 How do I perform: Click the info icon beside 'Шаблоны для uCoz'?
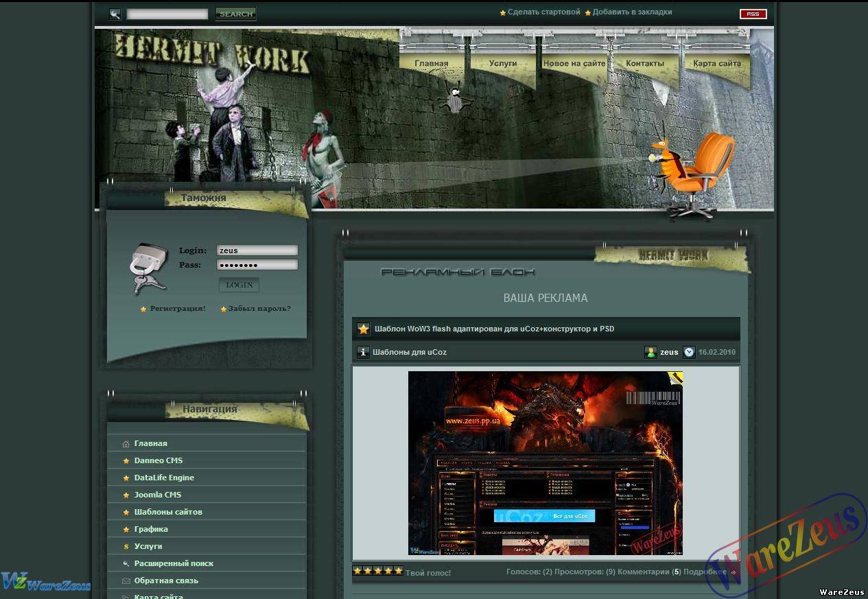point(364,352)
